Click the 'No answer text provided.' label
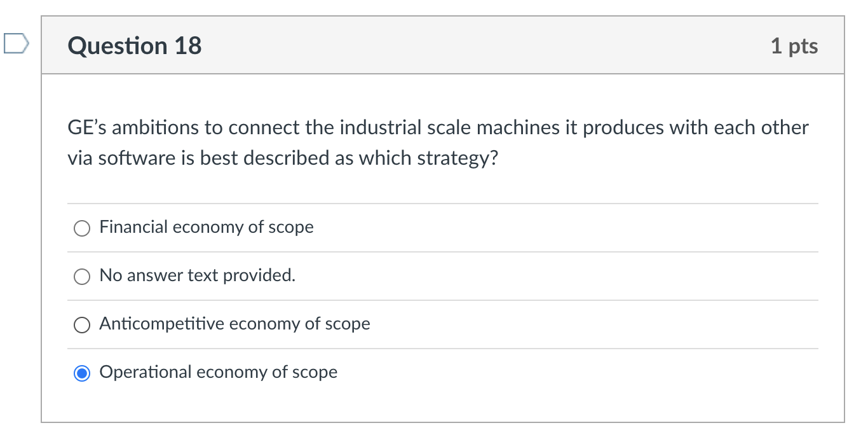 tap(198, 275)
